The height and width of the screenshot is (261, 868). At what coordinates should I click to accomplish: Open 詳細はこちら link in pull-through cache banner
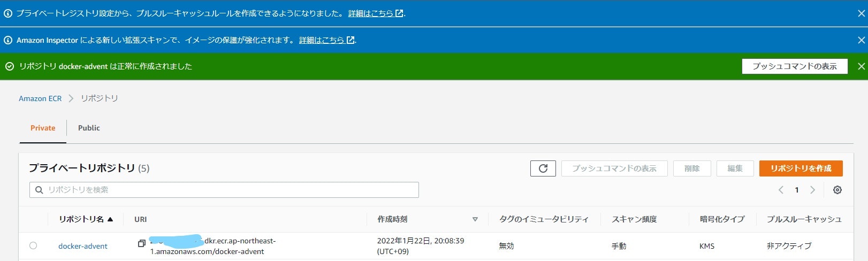376,13
